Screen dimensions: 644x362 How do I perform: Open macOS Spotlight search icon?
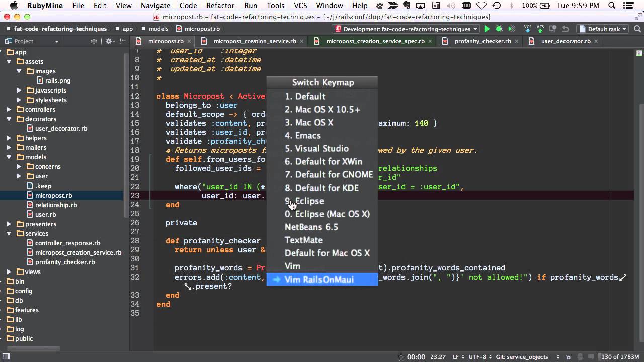(612, 6)
